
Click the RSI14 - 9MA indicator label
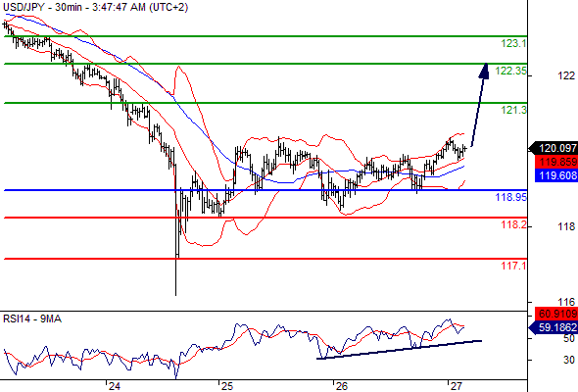coord(32,318)
